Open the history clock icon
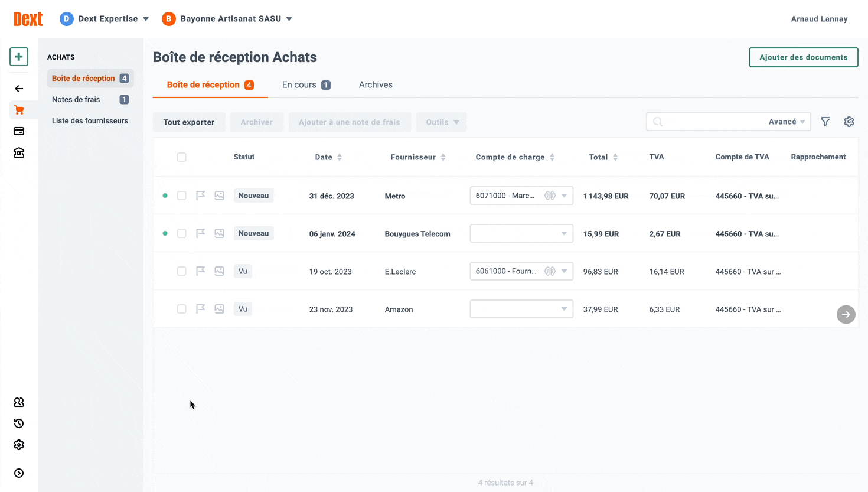The height and width of the screenshot is (492, 868). (x=19, y=423)
